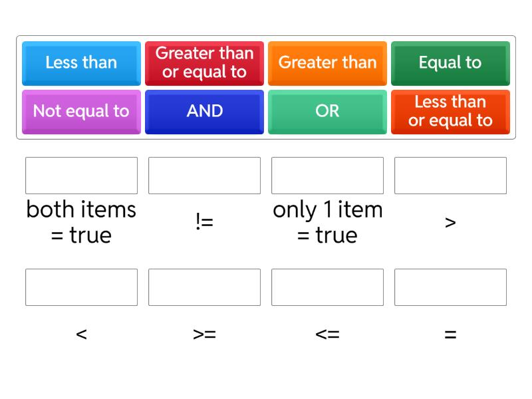Select the answer box above the "!=" symbol

204,176
